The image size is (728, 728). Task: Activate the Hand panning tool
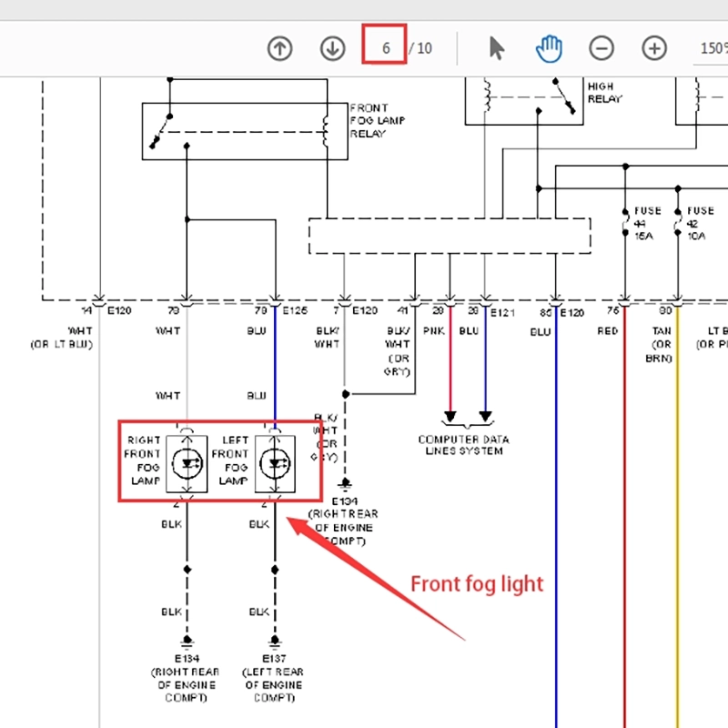(549, 48)
